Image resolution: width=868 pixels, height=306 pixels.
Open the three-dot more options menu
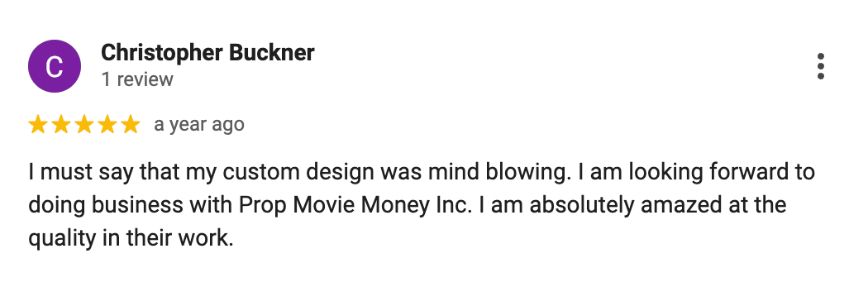[x=820, y=66]
